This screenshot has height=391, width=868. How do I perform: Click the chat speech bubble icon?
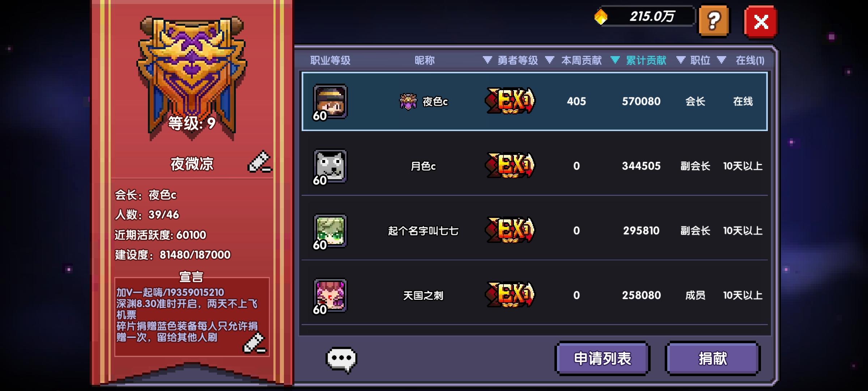pyautogui.click(x=341, y=360)
